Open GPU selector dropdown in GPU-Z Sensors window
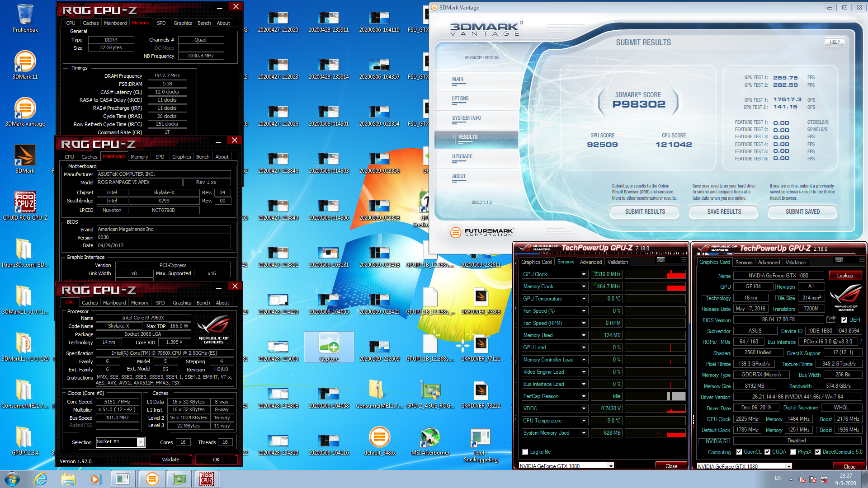The image size is (868, 488). tap(610, 466)
